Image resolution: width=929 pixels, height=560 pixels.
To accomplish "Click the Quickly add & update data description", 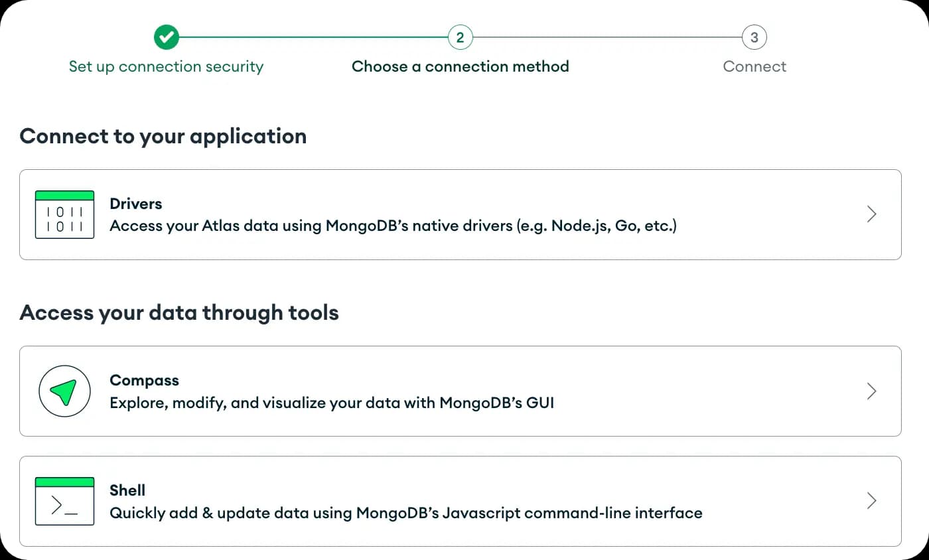I will tap(406, 513).
